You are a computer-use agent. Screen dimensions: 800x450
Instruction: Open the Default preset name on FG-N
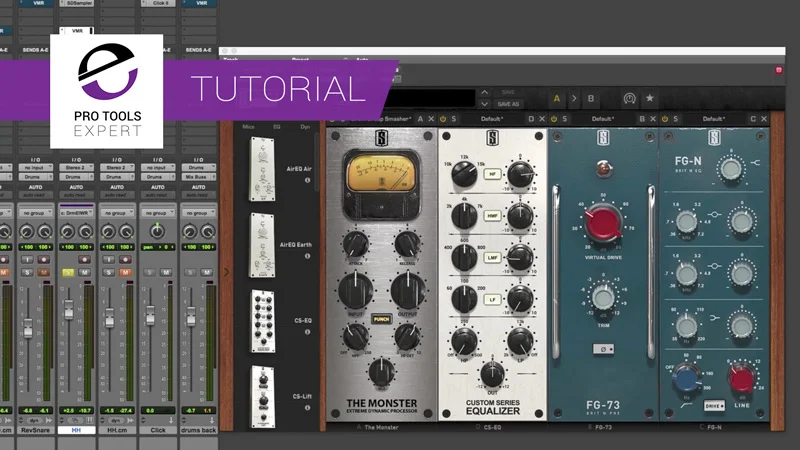click(713, 119)
